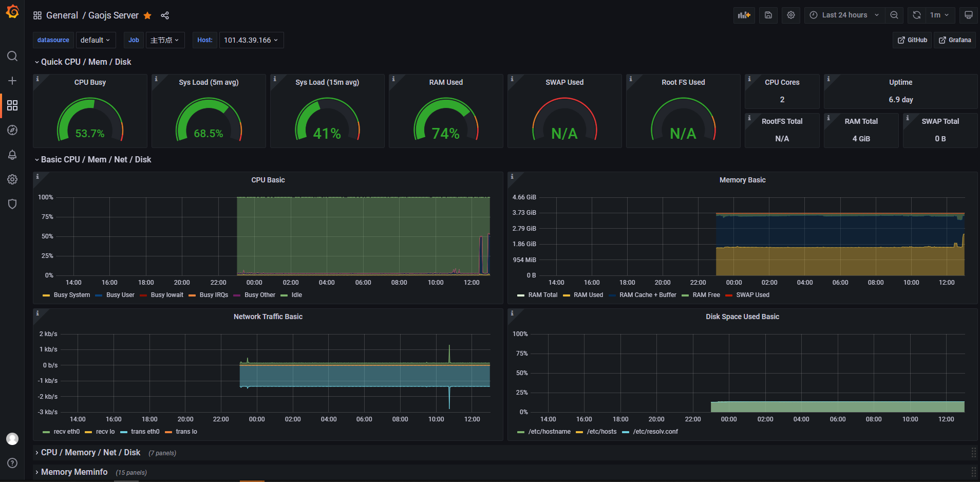Open the datasource default dropdown

pos(96,40)
